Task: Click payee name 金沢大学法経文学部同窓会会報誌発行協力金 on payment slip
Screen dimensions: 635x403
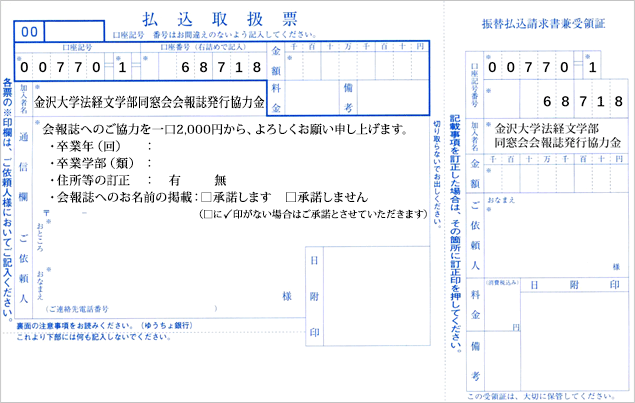Action: point(149,102)
